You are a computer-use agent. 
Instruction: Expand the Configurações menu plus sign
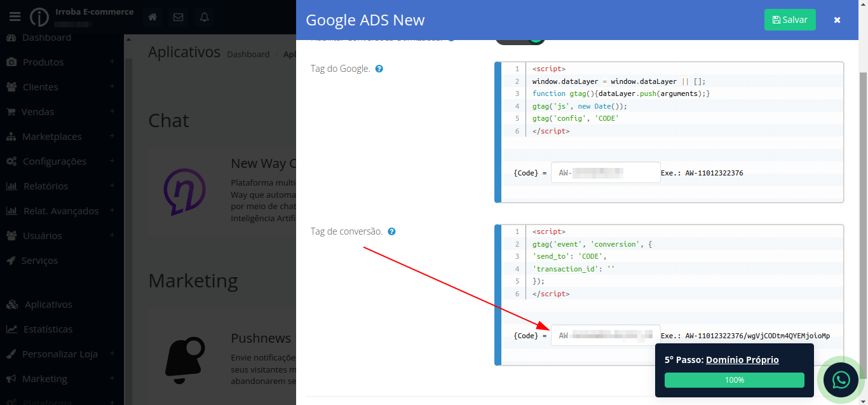pos(112,161)
